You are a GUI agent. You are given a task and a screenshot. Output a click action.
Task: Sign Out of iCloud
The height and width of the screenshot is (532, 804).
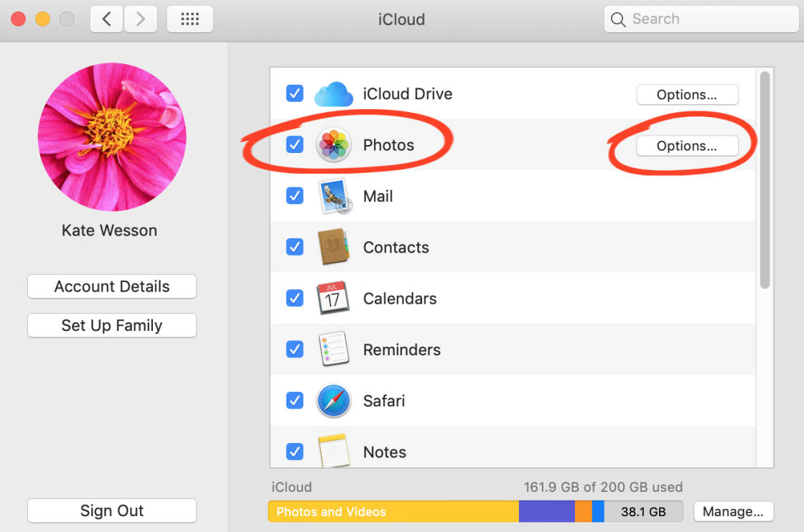click(x=112, y=510)
